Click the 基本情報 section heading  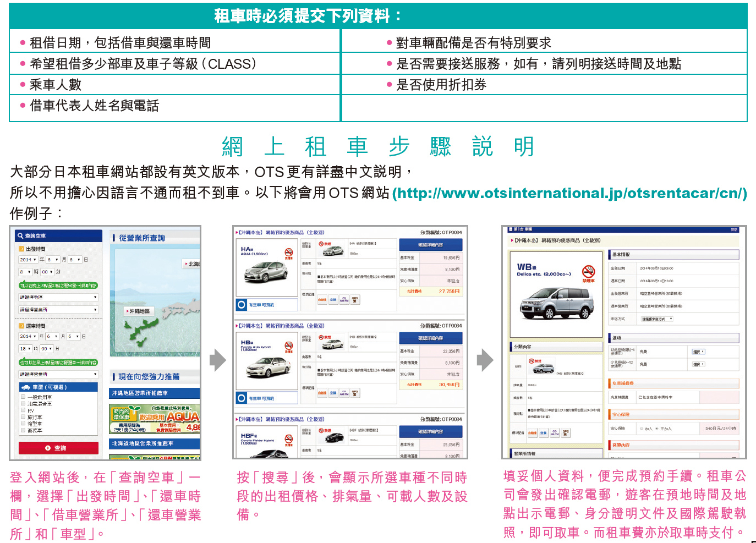[673, 255]
